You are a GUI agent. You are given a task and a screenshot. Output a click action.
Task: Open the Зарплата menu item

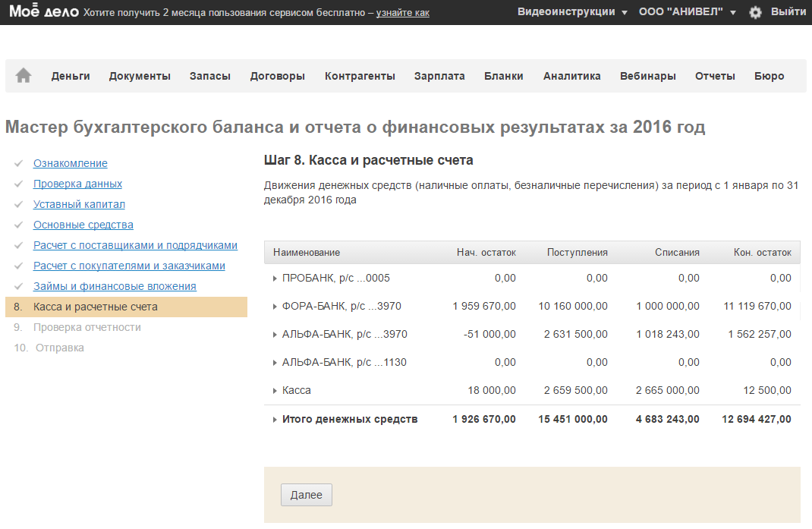(x=439, y=76)
